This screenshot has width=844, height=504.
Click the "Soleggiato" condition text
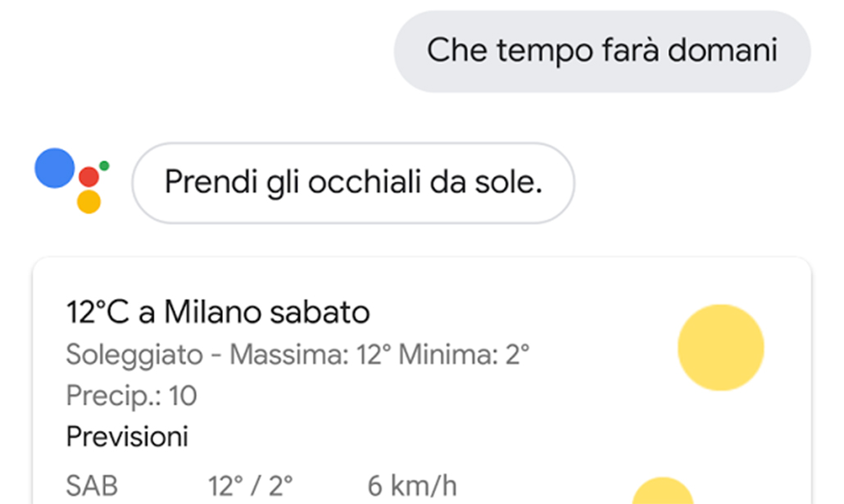134,355
